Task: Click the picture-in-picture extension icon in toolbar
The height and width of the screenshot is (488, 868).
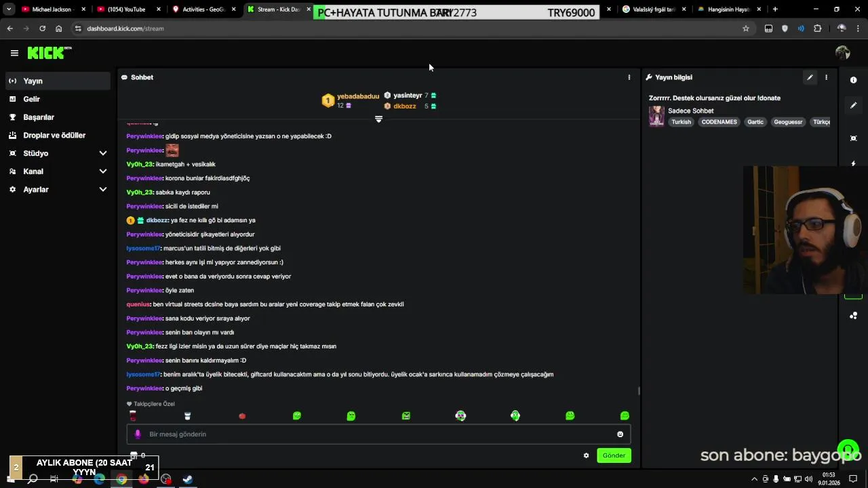Action: [x=768, y=28]
